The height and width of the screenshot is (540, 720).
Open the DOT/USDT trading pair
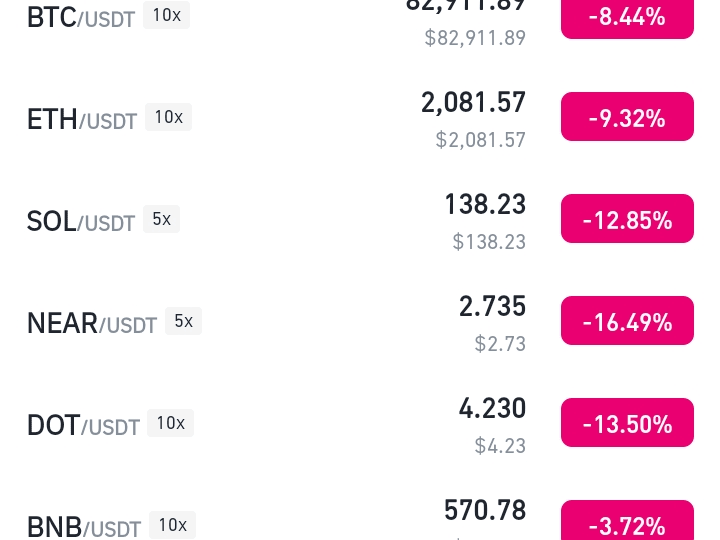click(x=360, y=423)
